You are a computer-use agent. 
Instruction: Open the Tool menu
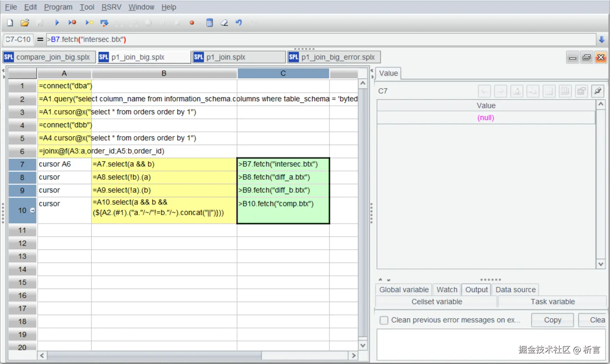[87, 7]
